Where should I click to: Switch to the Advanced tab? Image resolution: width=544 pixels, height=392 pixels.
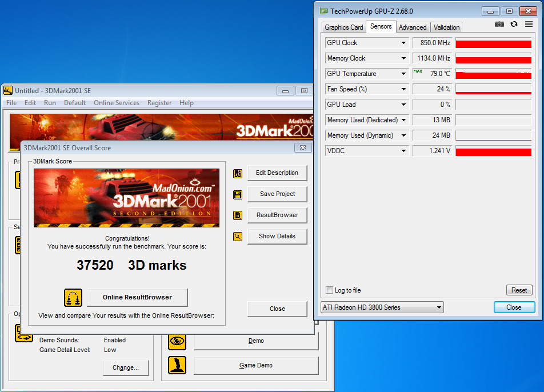click(413, 27)
